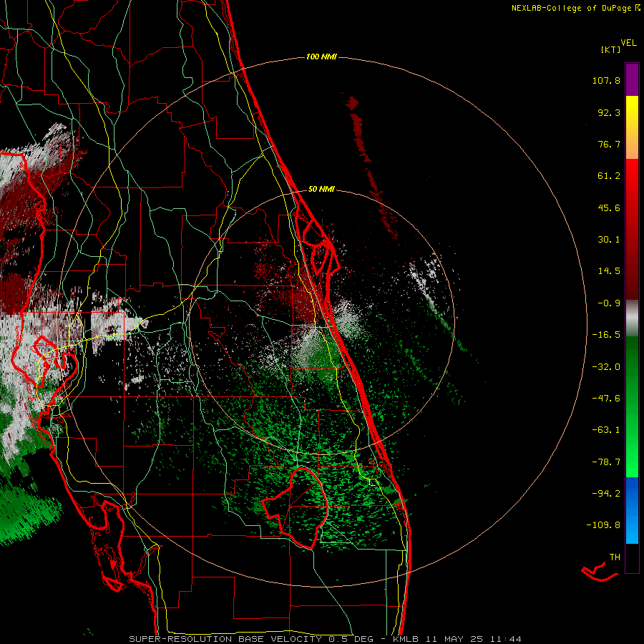Click the 100 NMI range ring label
The height and width of the screenshot is (644, 644).
click(x=321, y=57)
